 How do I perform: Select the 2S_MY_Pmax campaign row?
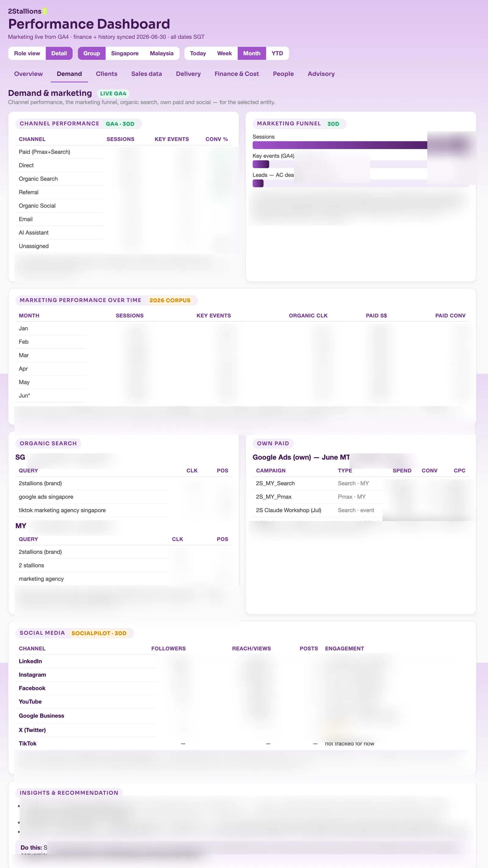tap(361, 497)
